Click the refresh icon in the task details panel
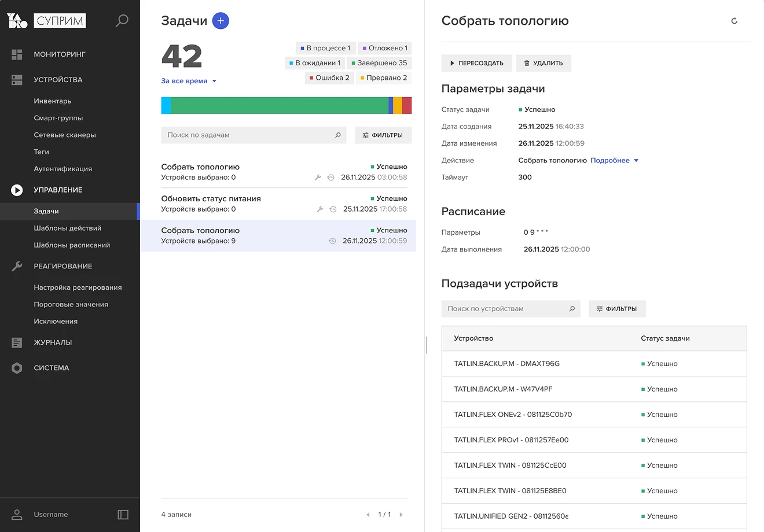 pos(734,20)
